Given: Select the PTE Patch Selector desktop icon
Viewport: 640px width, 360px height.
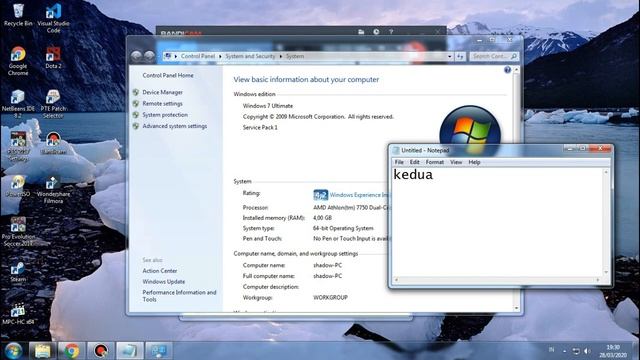Looking at the screenshot, I should (x=53, y=104).
